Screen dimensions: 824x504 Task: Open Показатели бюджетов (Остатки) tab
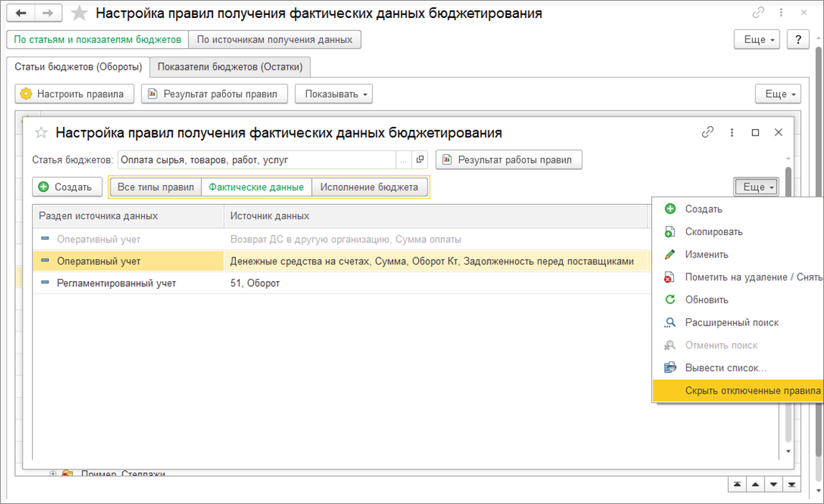coord(230,67)
